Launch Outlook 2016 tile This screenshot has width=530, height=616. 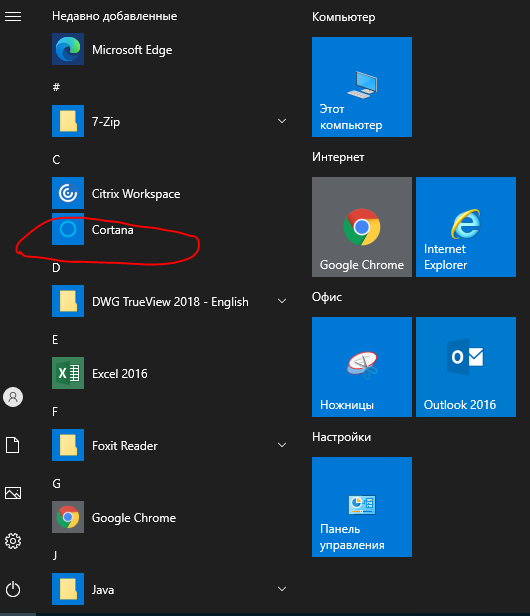(x=466, y=367)
